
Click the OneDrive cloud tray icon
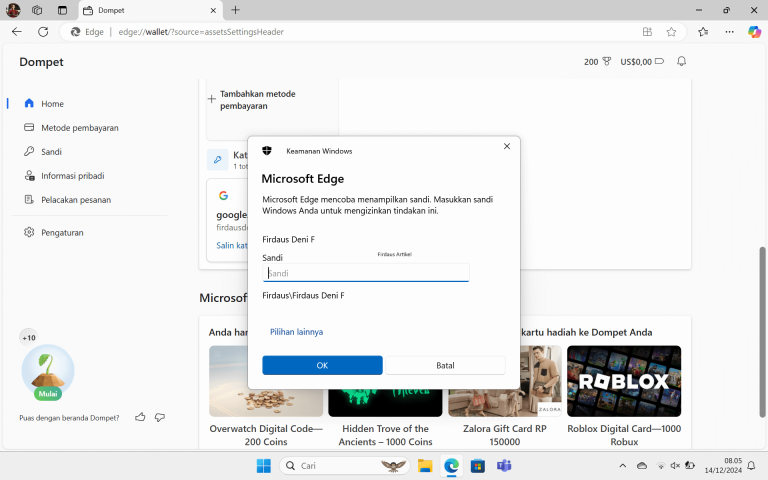point(642,465)
